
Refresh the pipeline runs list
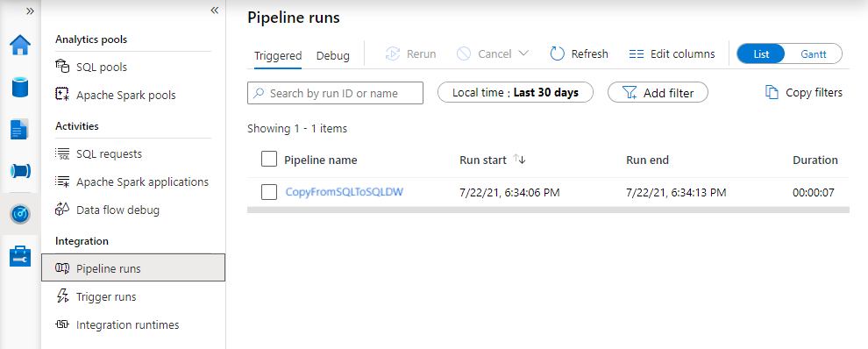(x=579, y=53)
